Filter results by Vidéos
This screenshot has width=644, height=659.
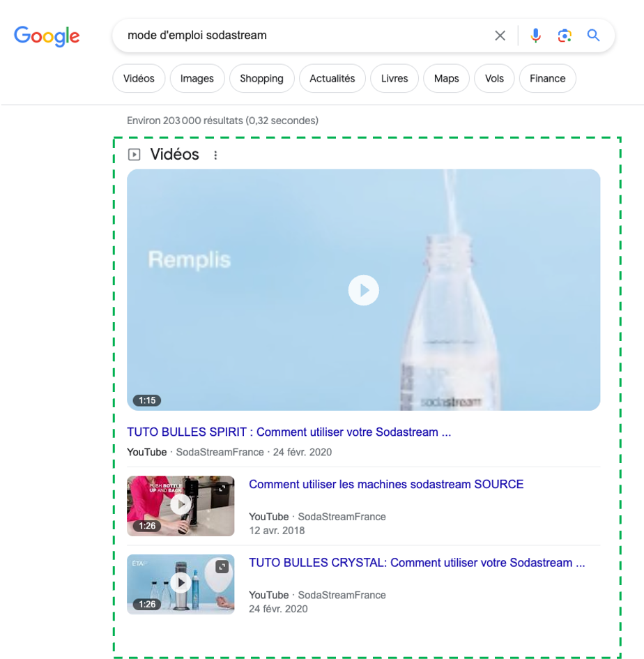(x=139, y=79)
